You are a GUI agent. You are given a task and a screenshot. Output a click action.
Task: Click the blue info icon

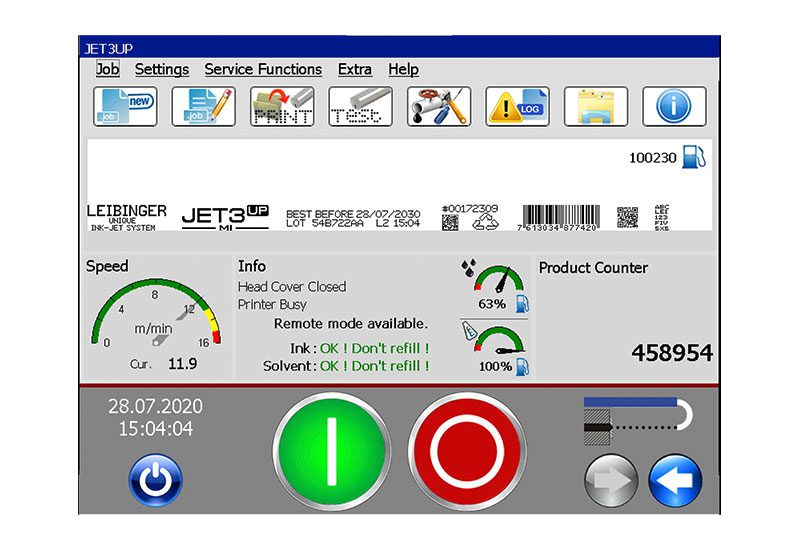pyautogui.click(x=674, y=106)
